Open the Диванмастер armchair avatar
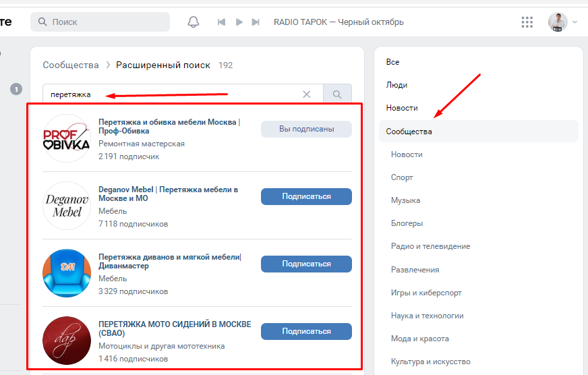Image resolution: width=588 pixels, height=375 pixels. [67, 273]
